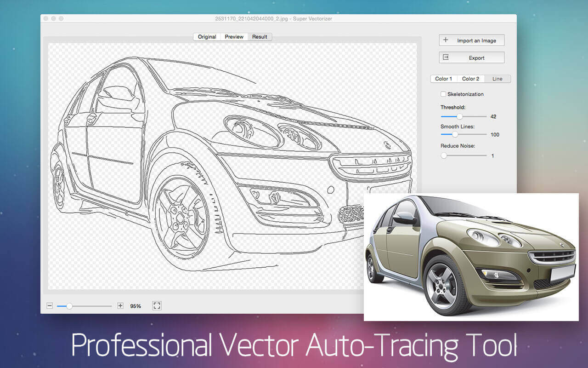Zoom out with the minus icon
This screenshot has width=588, height=368.
(x=49, y=305)
